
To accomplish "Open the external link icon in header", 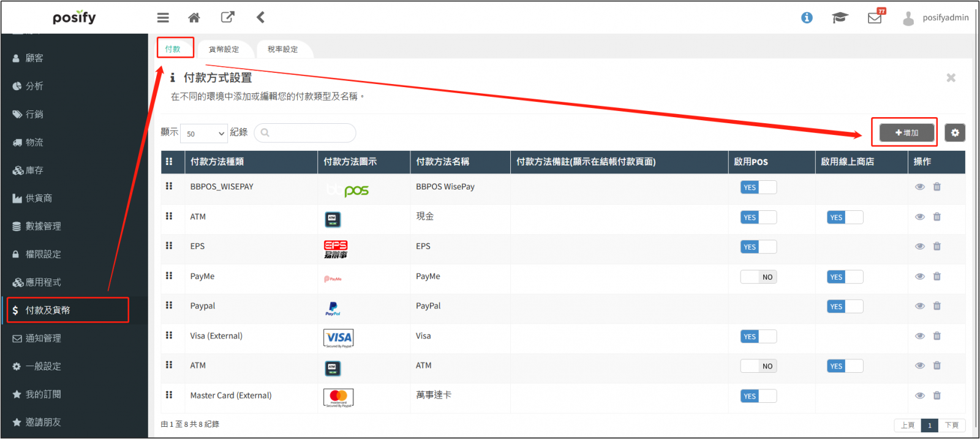I will click(227, 17).
